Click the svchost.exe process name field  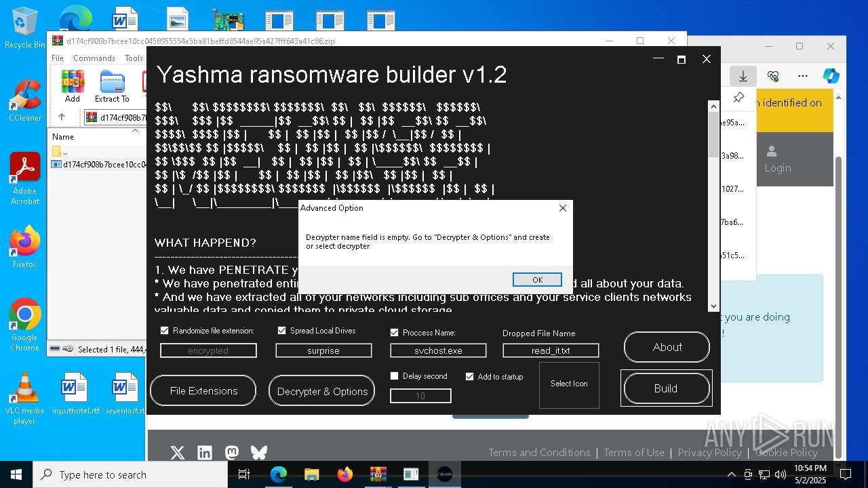click(x=438, y=350)
